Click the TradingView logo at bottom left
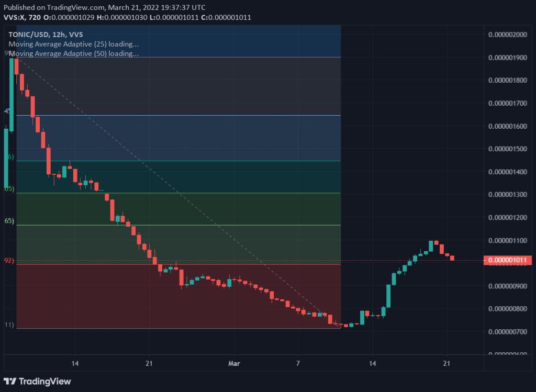 [x=37, y=382]
